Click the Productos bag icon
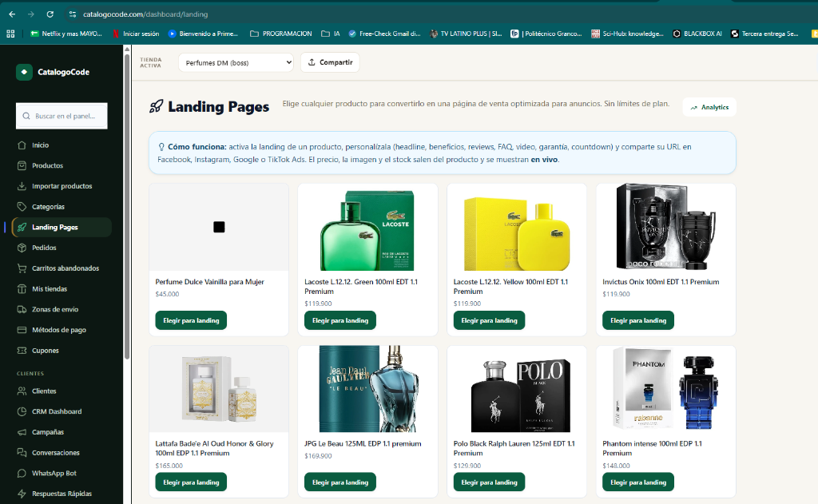Screen dimensions: 818x504 22,165
